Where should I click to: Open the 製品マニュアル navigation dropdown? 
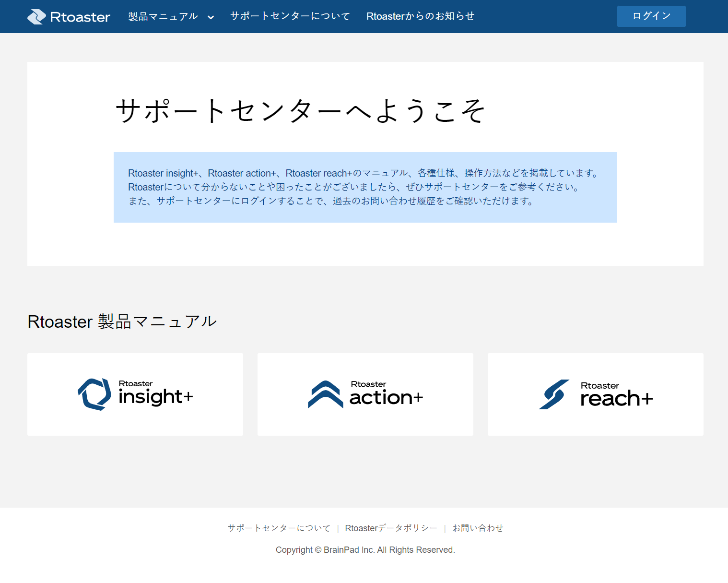[162, 16]
